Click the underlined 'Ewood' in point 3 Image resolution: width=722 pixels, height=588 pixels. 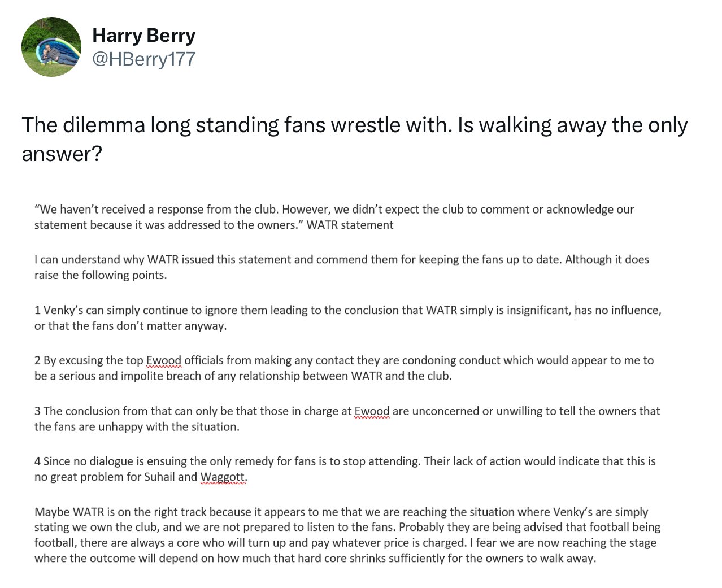372,411
